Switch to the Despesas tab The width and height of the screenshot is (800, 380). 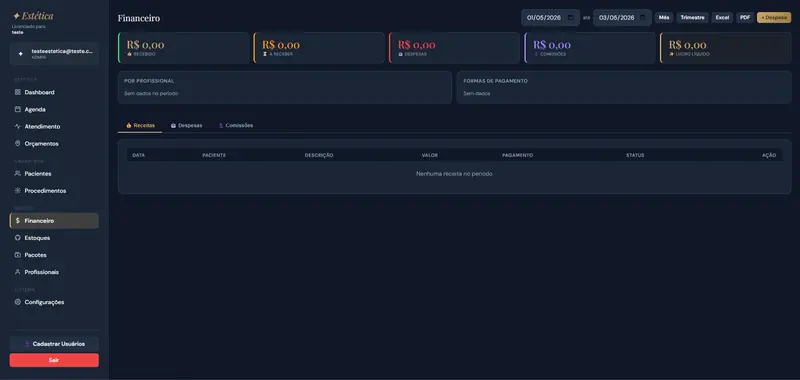pyautogui.click(x=186, y=125)
